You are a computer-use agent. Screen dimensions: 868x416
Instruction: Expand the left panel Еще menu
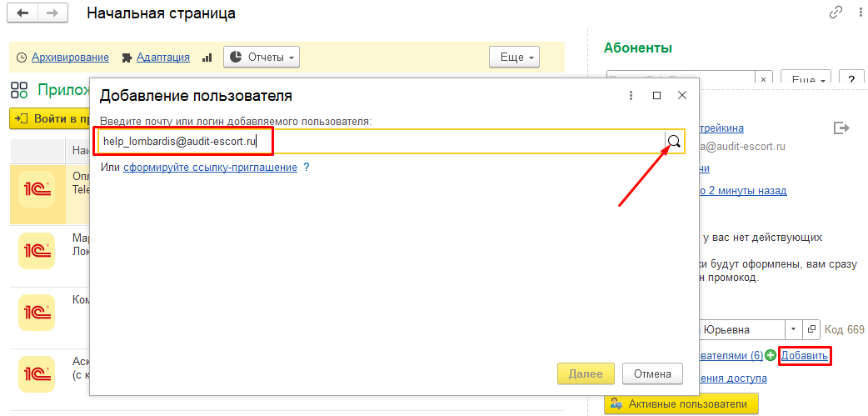click(514, 57)
